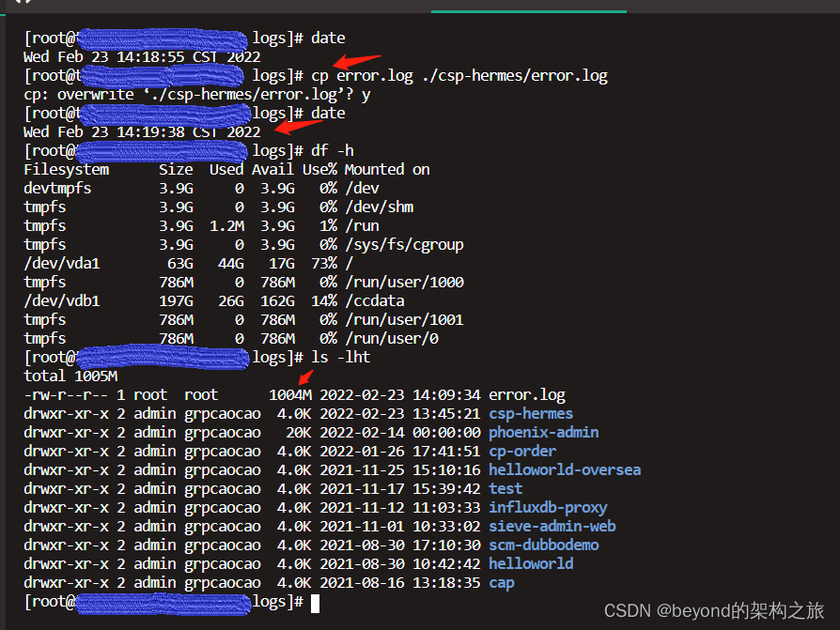
Task: Click the helloworld directory entry
Action: coord(530,562)
